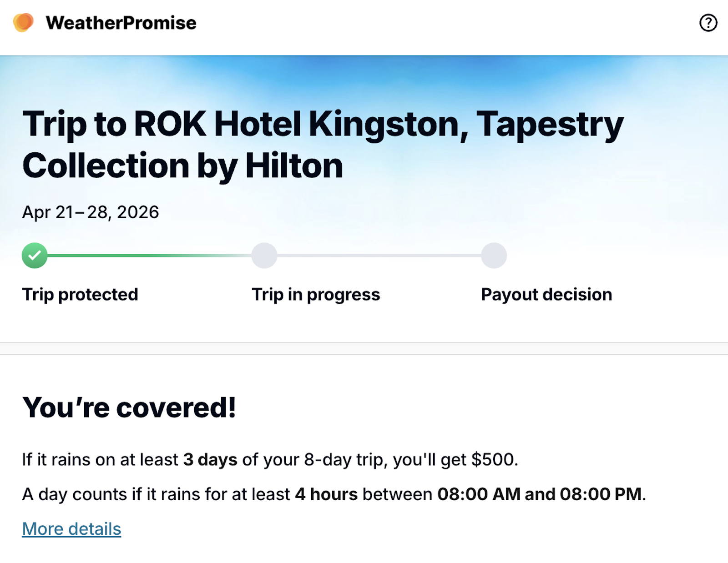This screenshot has width=728, height=563.
Task: Click the gray circle above Trip in progress
Action: coord(264,256)
